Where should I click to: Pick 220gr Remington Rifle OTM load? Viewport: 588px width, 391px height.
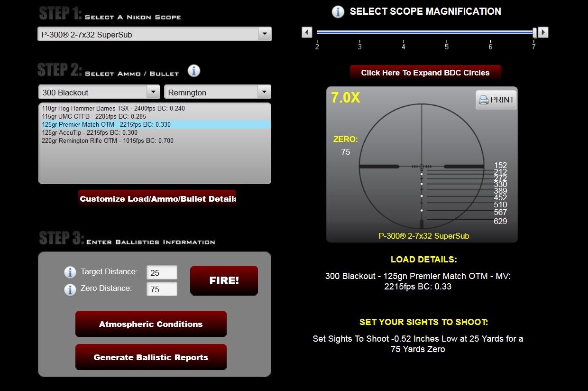click(x=108, y=141)
